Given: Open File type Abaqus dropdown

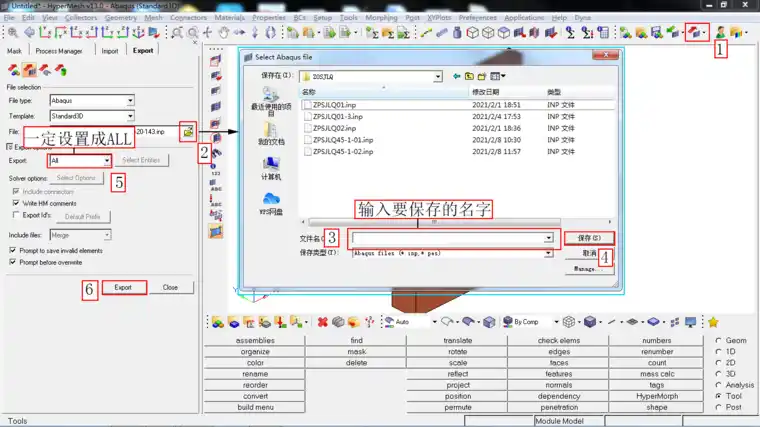Looking at the screenshot, I should [130, 100].
